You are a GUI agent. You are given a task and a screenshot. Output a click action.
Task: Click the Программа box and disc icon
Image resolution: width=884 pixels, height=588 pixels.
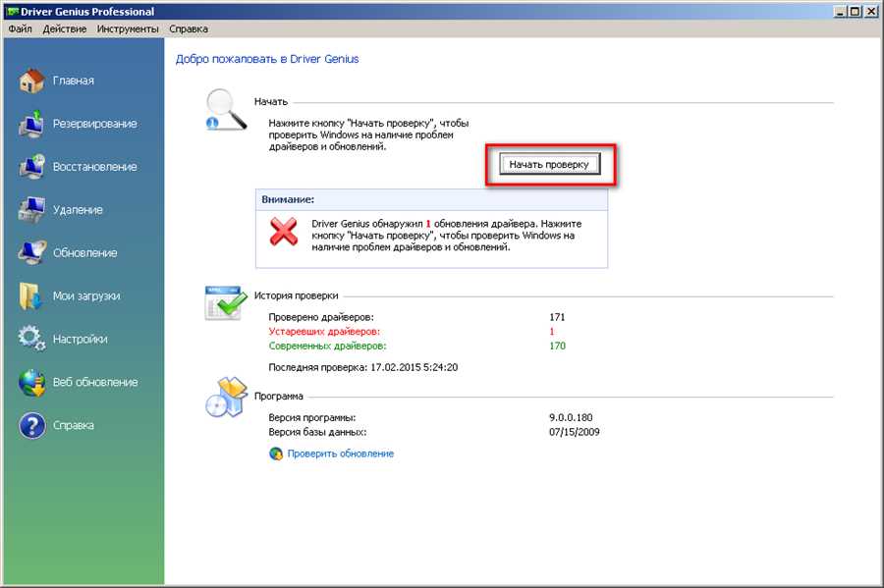(226, 398)
